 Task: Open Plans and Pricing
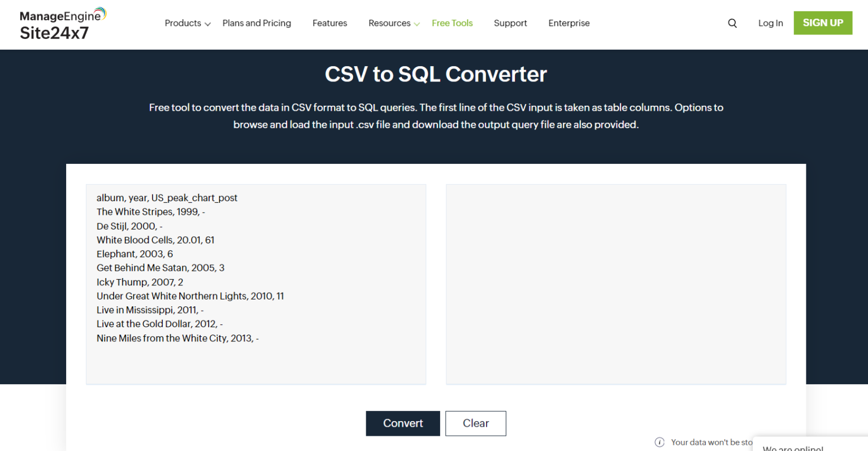pyautogui.click(x=257, y=23)
